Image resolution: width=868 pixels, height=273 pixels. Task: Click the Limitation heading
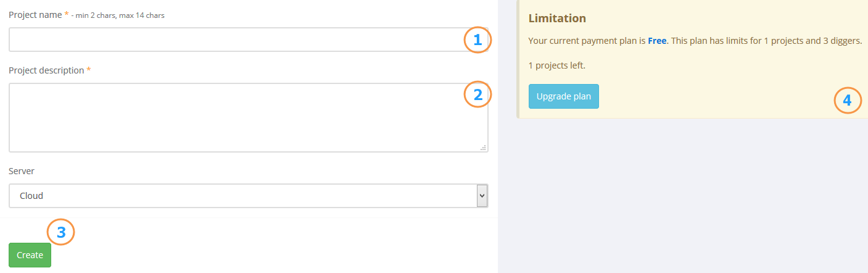557,19
